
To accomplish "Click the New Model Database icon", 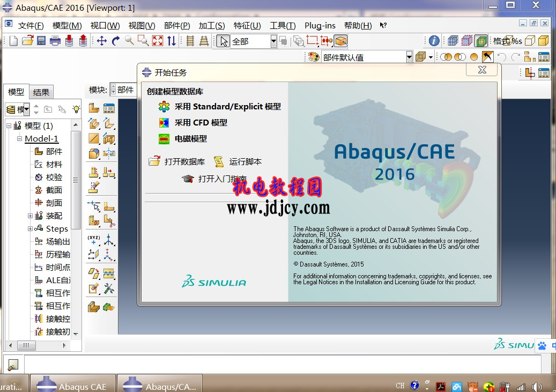I will pos(13,41).
